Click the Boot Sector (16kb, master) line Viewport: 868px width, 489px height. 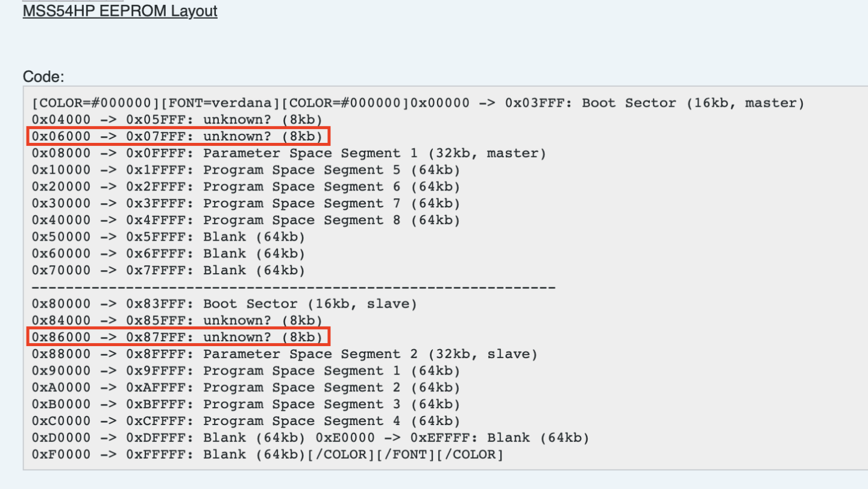(418, 103)
